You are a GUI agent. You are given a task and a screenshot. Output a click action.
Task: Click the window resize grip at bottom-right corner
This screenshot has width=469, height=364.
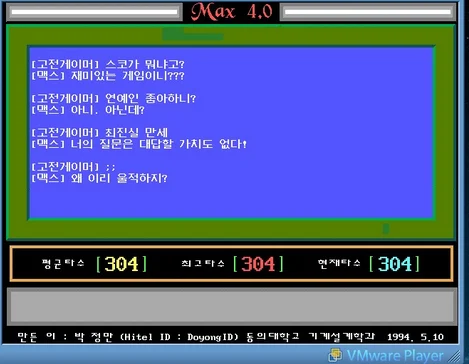[x=455, y=357]
